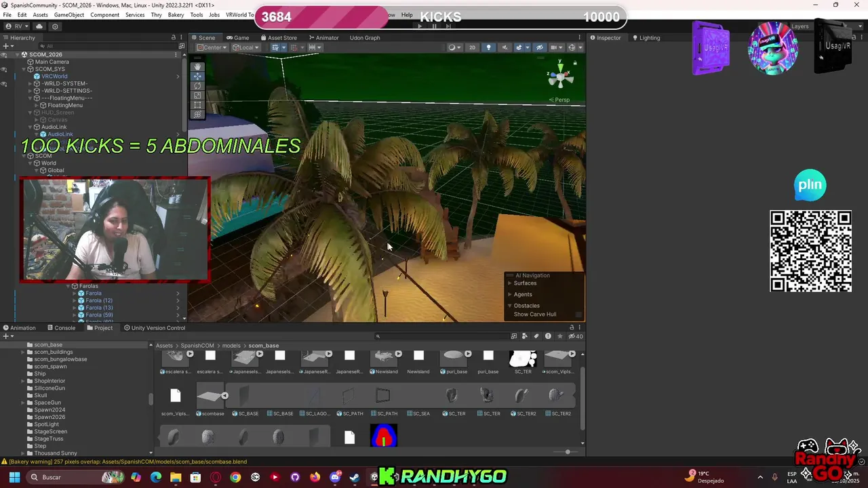Toggle 2D view mode
Viewport: 868px width, 488px height.
473,47
